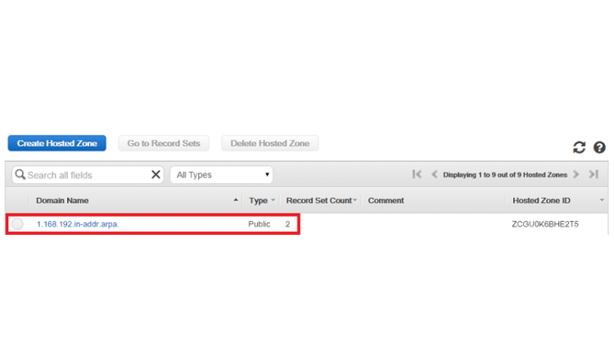
Task: Click the refresh icon
Action: pos(580,147)
